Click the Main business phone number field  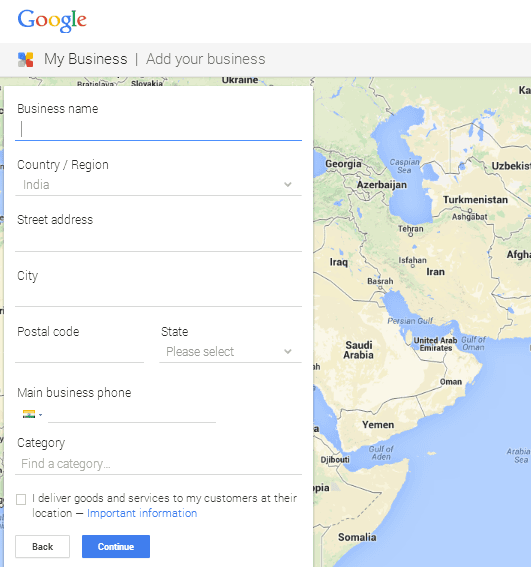(132, 414)
